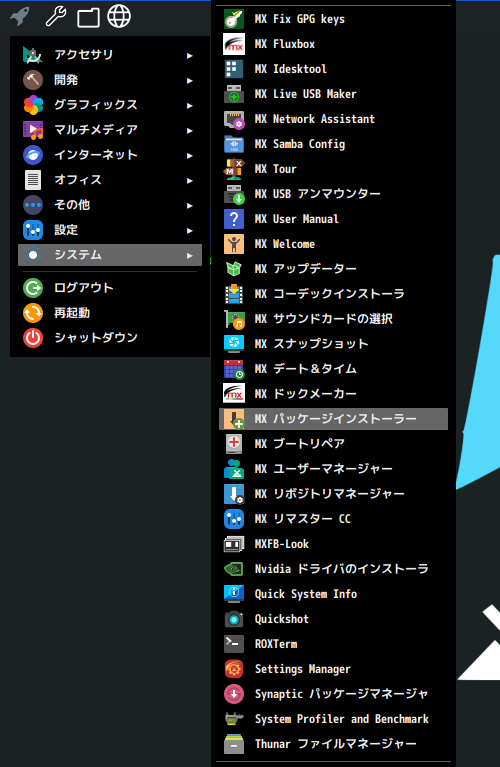Click the Nvidia driver installer icon
500x767 pixels.
point(234,569)
